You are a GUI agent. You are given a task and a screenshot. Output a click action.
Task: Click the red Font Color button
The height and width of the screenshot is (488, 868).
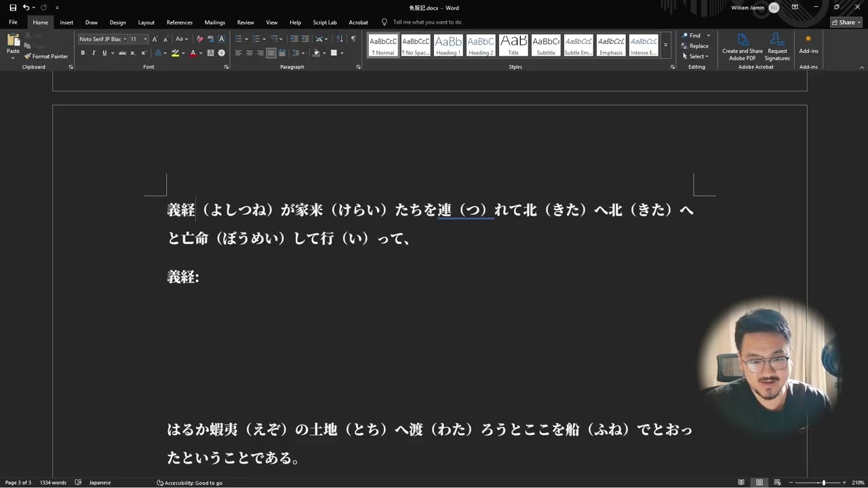click(193, 53)
